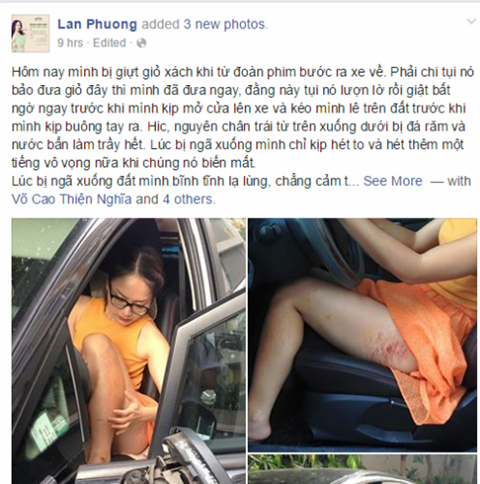Click the Lan Phuong name link
480x484 pixels.
pos(97,24)
